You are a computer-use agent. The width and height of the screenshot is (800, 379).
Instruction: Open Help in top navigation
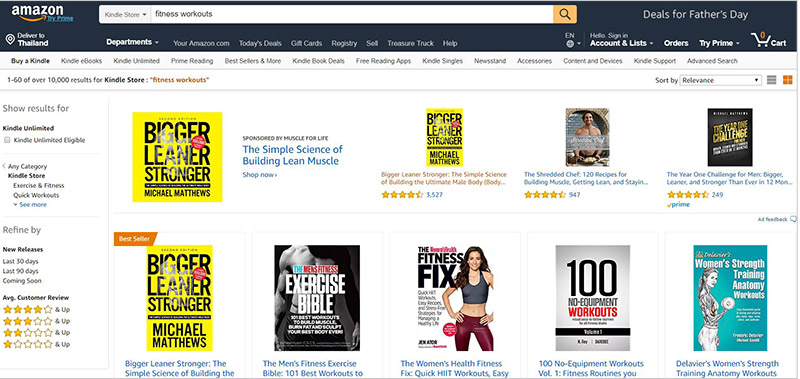click(x=450, y=43)
